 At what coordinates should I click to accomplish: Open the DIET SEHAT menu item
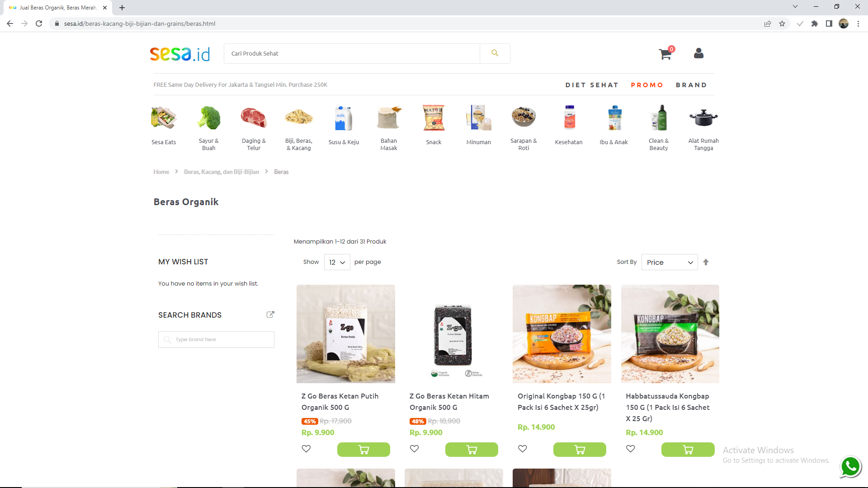592,85
